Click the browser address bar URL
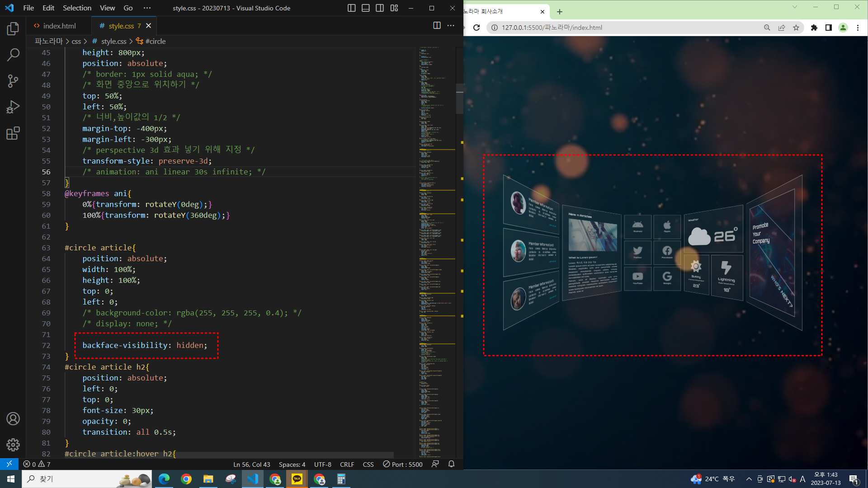This screenshot has height=488, width=868. coord(552,28)
